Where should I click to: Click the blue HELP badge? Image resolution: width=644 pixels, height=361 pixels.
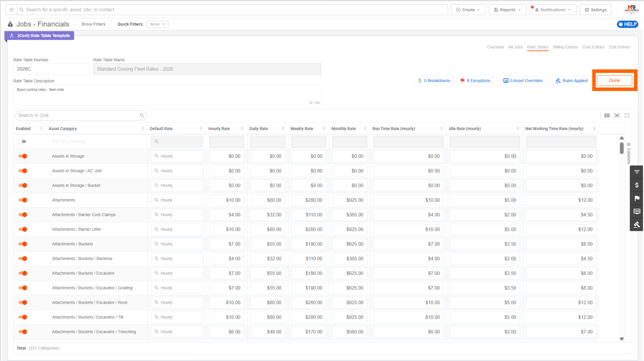pos(627,24)
